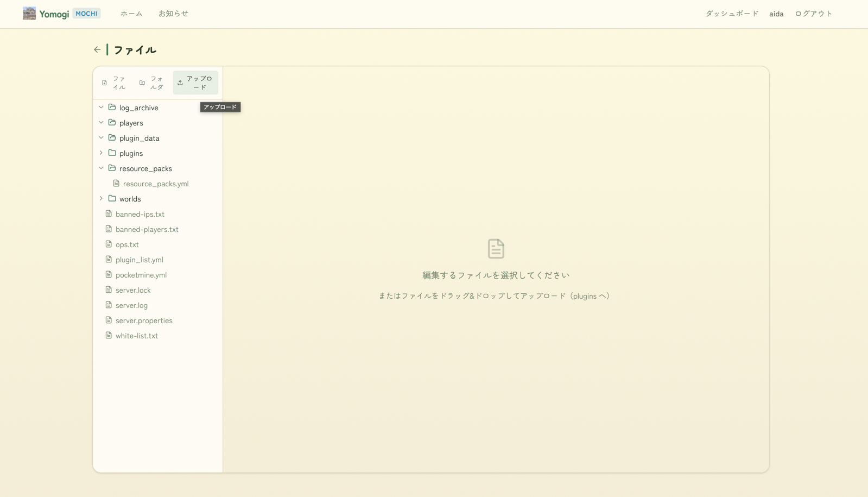The width and height of the screenshot is (868, 497).
Task: Click file icon beside white-list.txt
Action: point(109,336)
